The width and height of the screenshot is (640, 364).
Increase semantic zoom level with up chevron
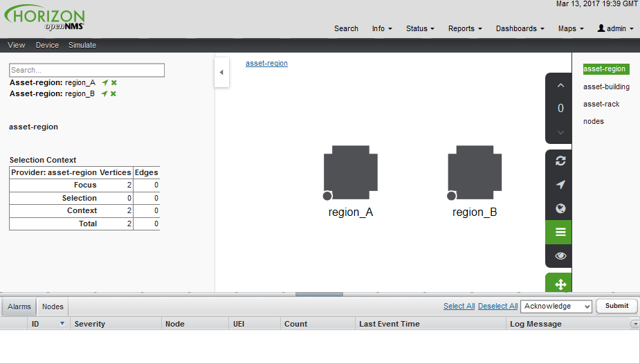(560, 86)
